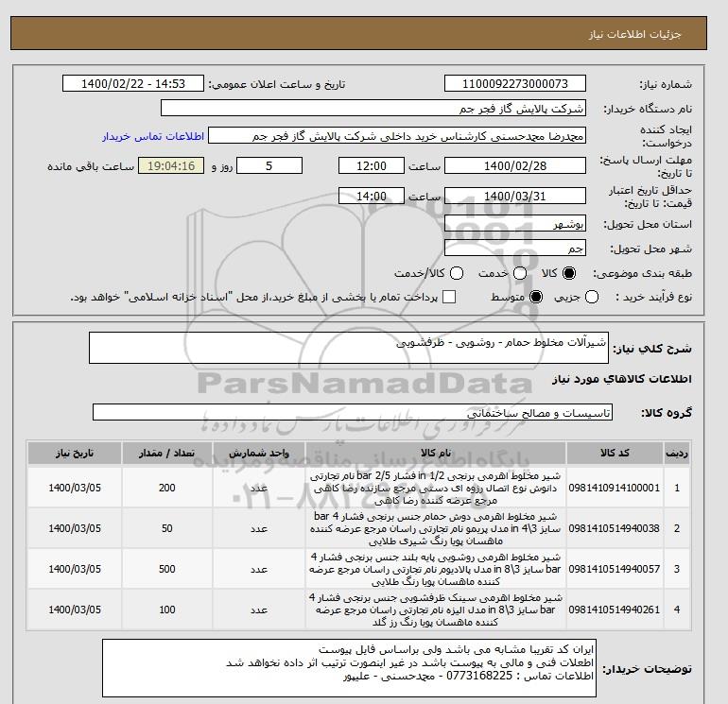The height and width of the screenshot is (704, 728).
Task: Click the ردیف column header
Action: [x=677, y=454]
